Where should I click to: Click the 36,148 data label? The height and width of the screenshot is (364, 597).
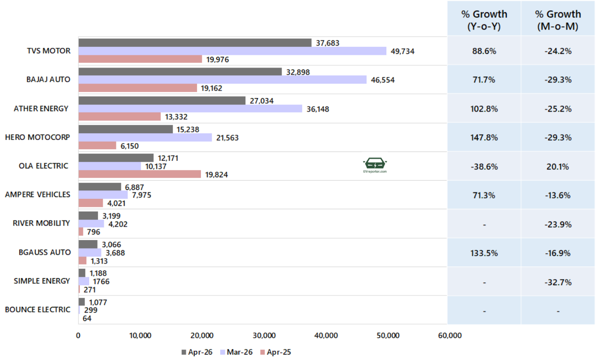pos(318,109)
